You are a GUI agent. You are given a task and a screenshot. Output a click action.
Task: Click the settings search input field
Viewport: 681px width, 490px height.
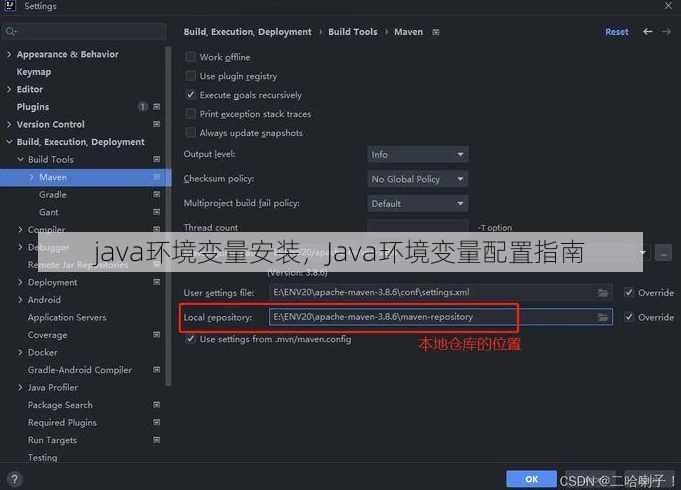pos(84,31)
